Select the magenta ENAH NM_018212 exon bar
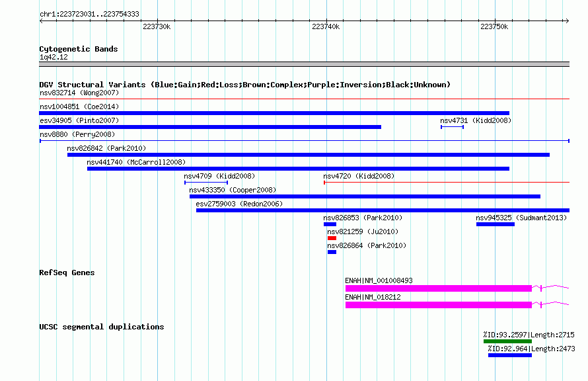 pyautogui.click(x=439, y=305)
